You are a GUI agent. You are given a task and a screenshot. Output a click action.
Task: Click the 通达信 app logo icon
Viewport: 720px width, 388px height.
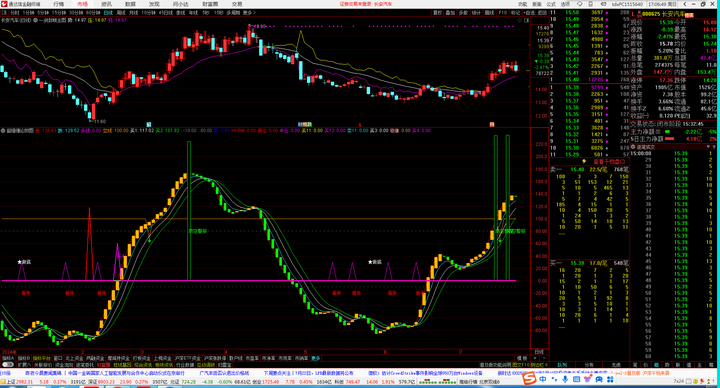tap(4, 4)
